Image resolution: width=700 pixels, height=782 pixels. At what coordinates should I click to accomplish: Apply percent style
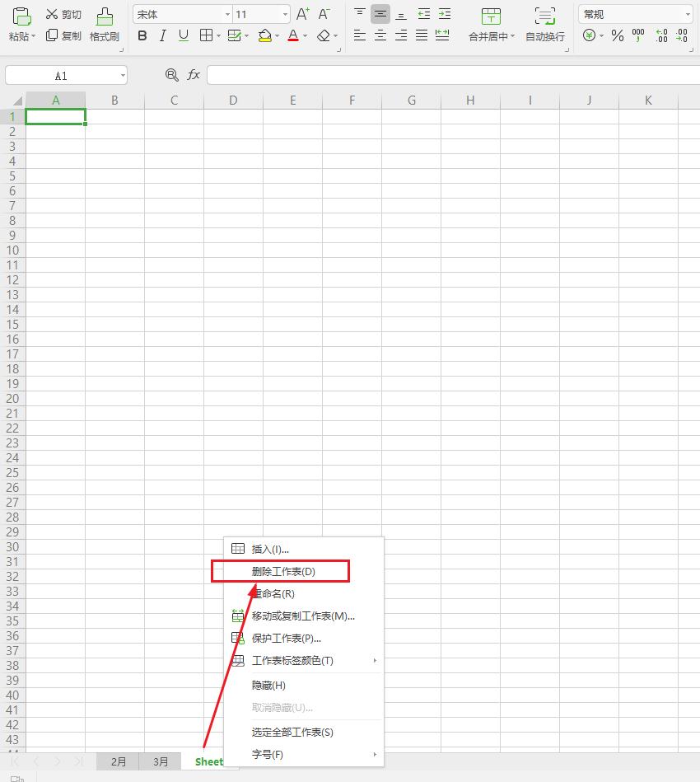[618, 35]
